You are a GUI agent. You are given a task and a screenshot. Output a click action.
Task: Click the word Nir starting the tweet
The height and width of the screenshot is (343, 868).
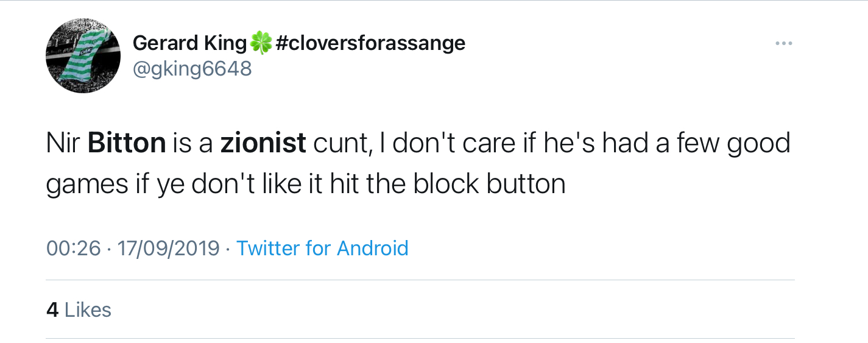click(x=63, y=143)
